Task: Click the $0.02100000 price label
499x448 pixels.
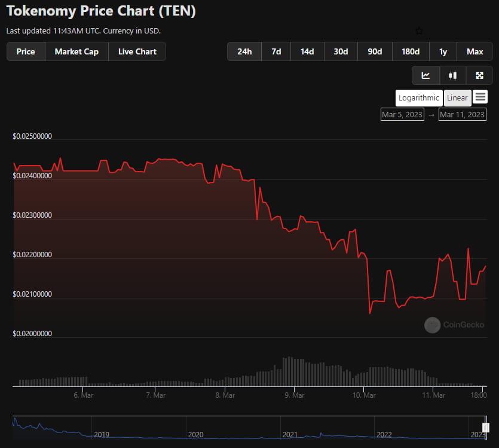Action: pyautogui.click(x=32, y=294)
